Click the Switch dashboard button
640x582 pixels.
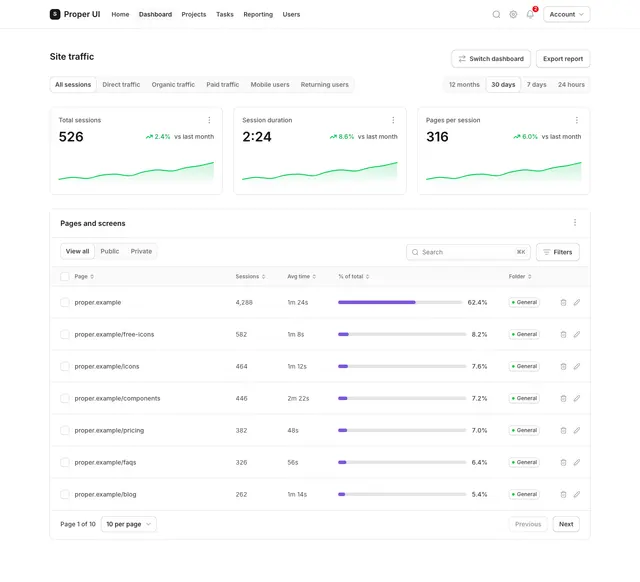coord(491,59)
